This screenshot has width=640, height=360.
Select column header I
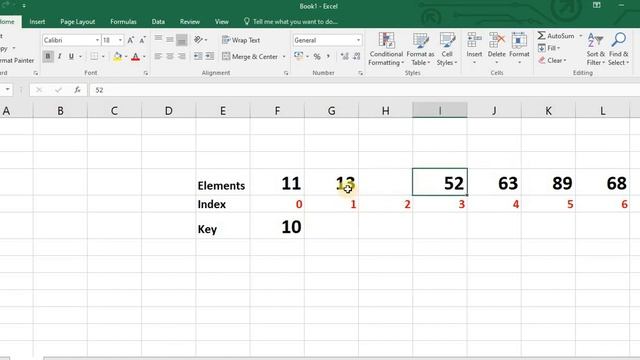coord(440,111)
